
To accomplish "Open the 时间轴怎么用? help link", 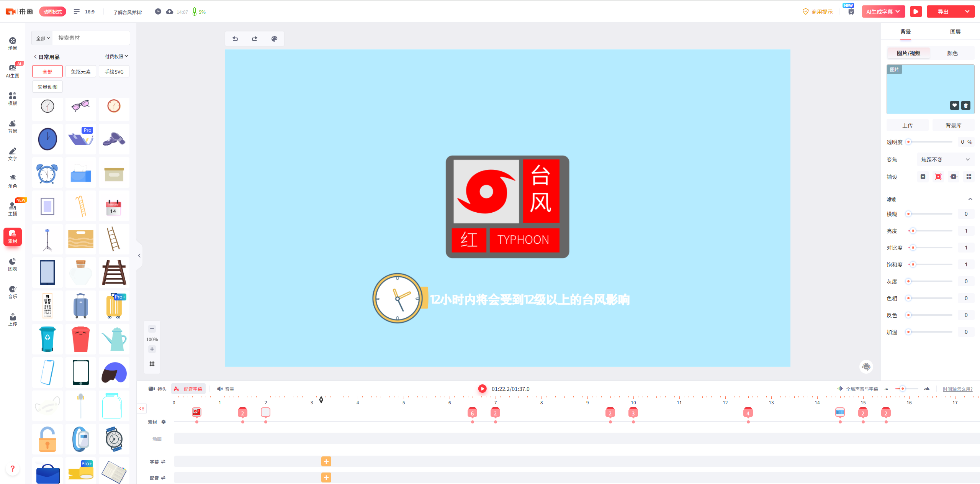I will [x=957, y=389].
